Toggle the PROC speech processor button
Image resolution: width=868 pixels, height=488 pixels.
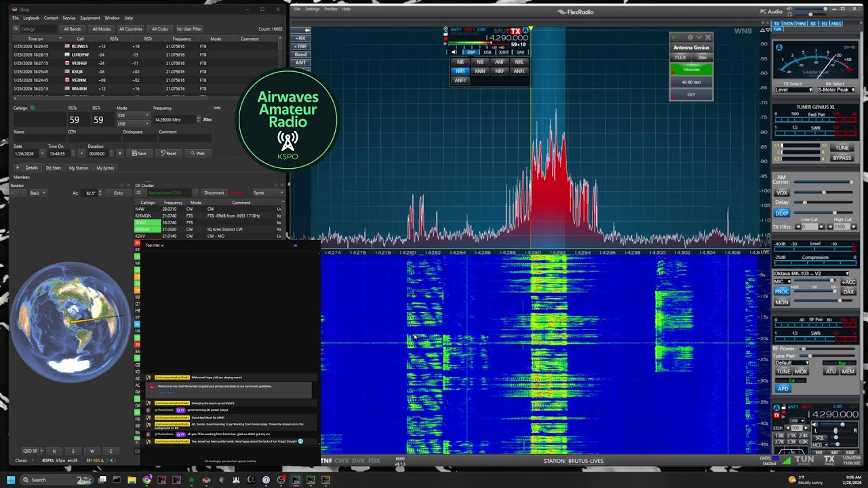coord(782,291)
